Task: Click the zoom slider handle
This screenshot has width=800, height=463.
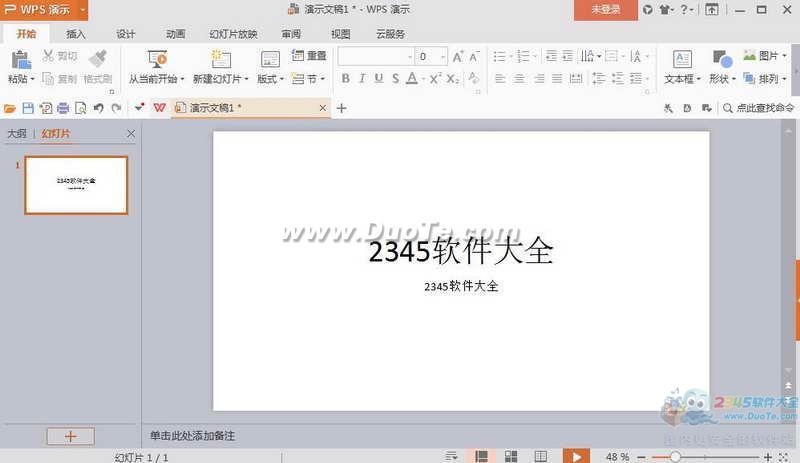Action: point(675,456)
